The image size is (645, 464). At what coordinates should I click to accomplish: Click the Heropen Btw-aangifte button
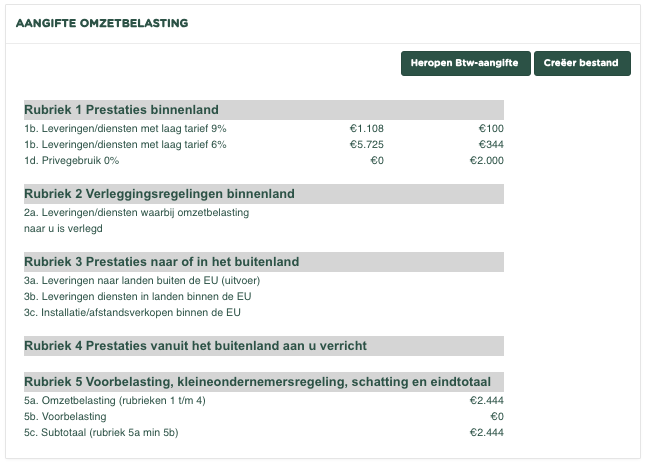[x=465, y=63]
